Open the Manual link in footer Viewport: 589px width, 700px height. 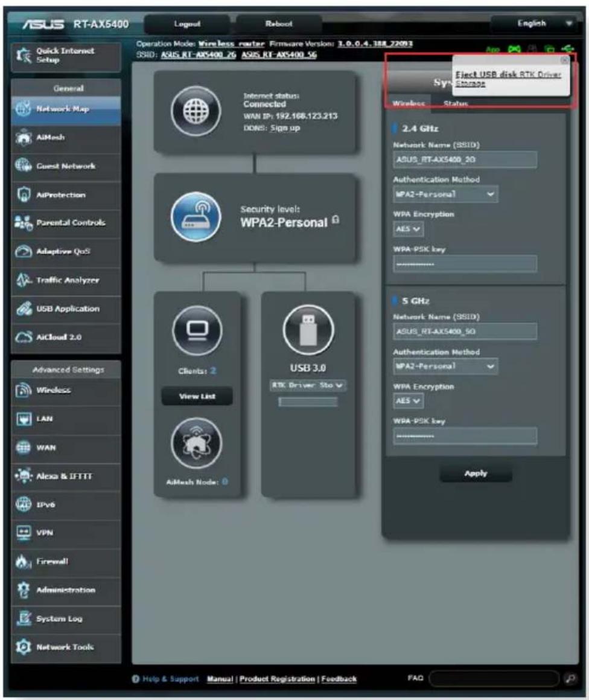coord(220,679)
